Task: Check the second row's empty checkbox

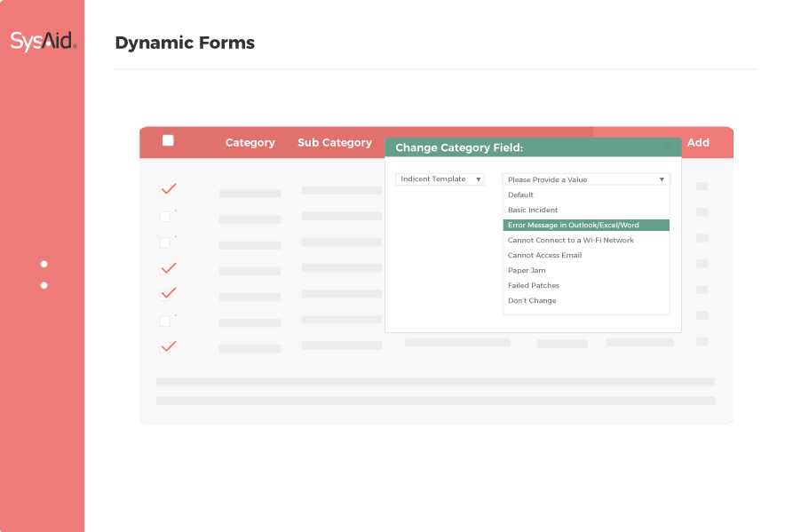Action: [x=165, y=217]
